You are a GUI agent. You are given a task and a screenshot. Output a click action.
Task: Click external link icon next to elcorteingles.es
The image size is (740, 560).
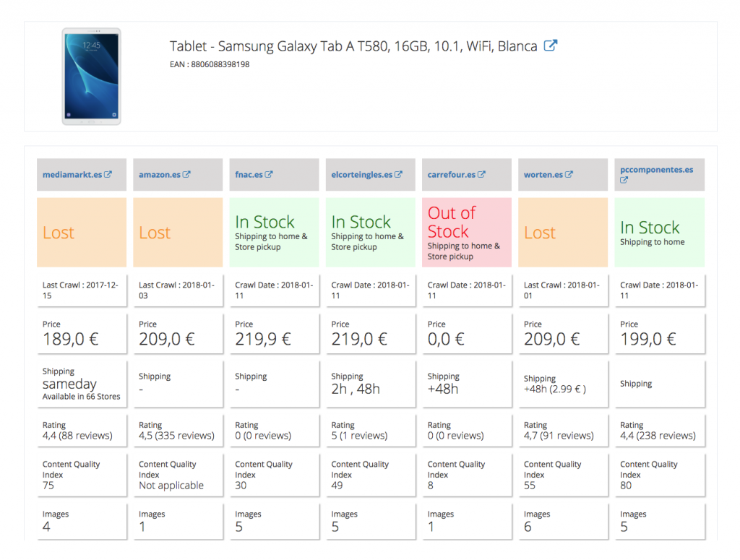pos(398,174)
